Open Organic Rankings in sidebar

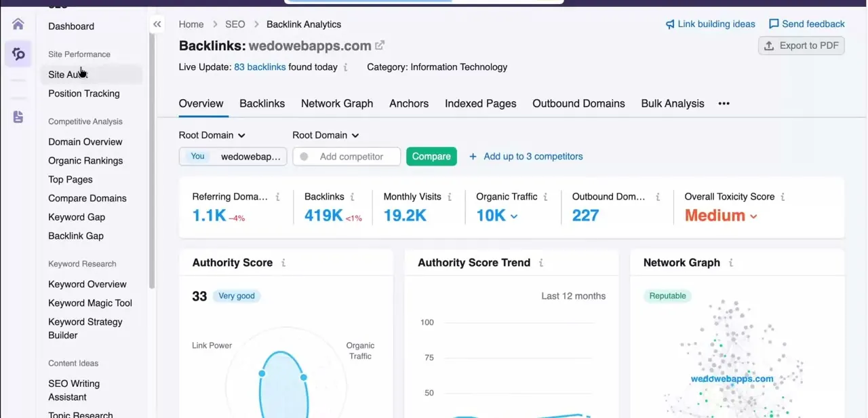tap(85, 161)
